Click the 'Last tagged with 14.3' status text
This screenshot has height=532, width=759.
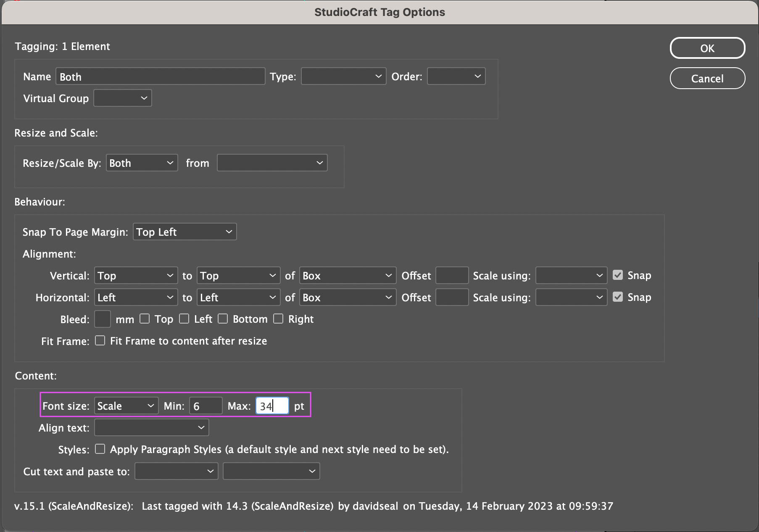click(x=377, y=506)
